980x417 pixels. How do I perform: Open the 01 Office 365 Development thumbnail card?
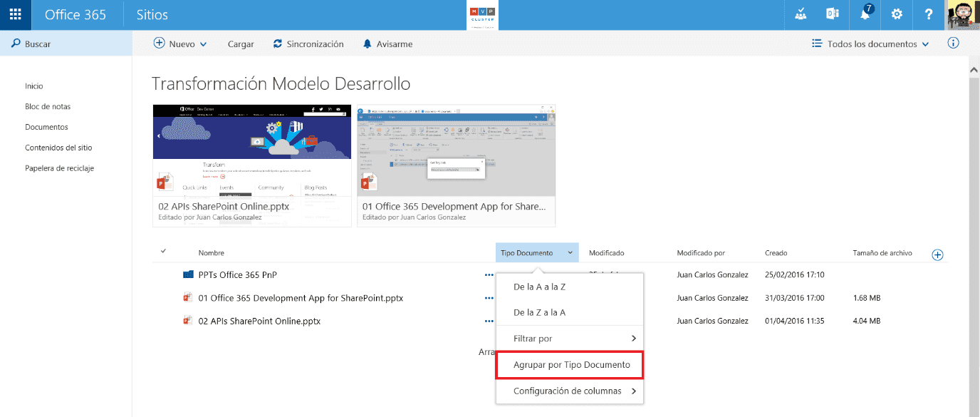457,165
